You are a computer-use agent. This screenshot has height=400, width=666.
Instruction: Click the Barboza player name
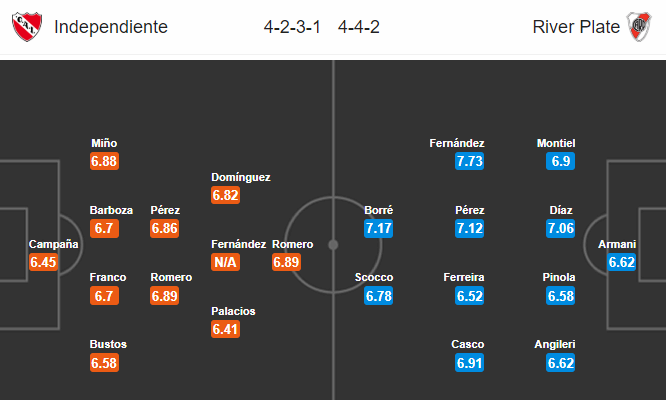[x=111, y=210]
